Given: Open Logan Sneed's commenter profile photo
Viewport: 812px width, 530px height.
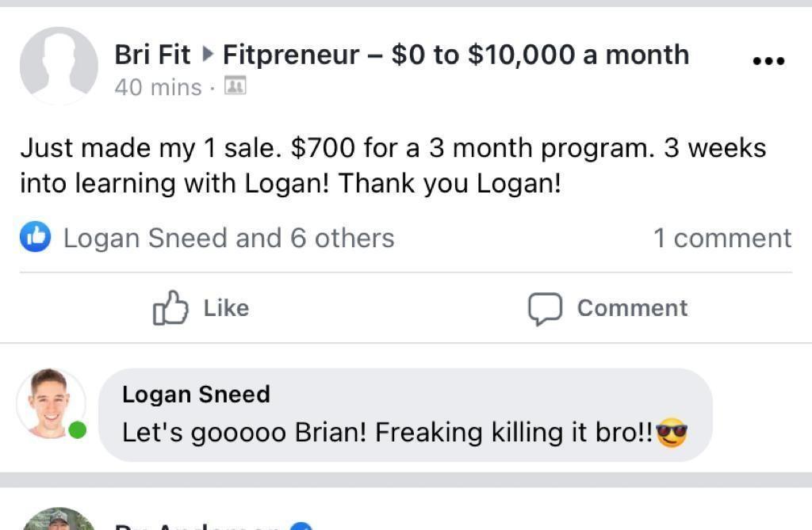Looking at the screenshot, I should click(50, 402).
